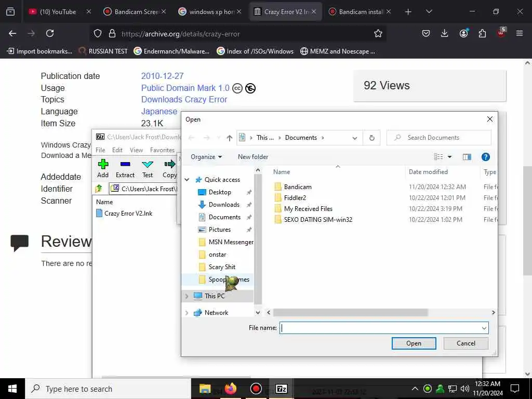The image size is (532, 399).
Task: Toggle the preview pane in Open dialog
Action: coord(467,157)
